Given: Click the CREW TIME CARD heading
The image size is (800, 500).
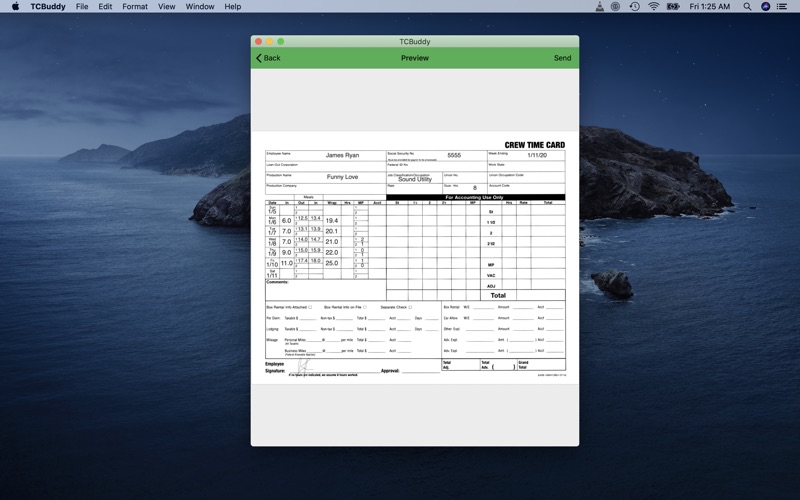Looking at the screenshot, I should tap(535, 145).
